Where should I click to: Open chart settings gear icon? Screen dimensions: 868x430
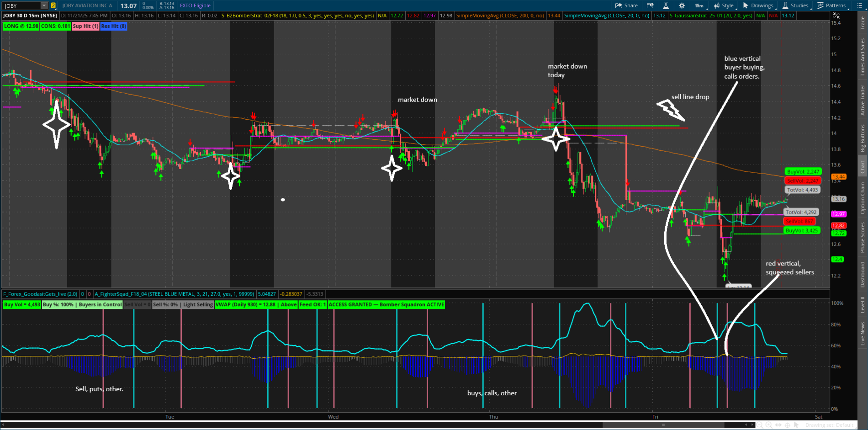coord(682,5)
